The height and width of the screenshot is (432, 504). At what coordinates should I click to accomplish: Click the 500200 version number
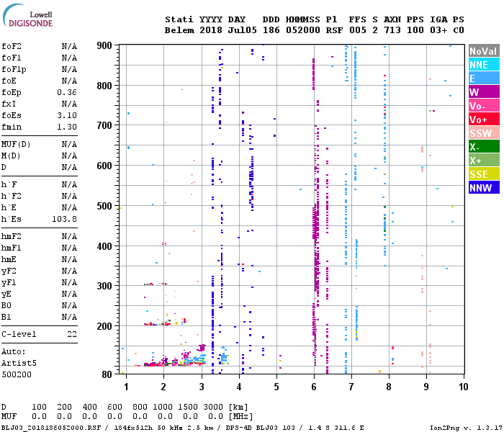tap(17, 375)
